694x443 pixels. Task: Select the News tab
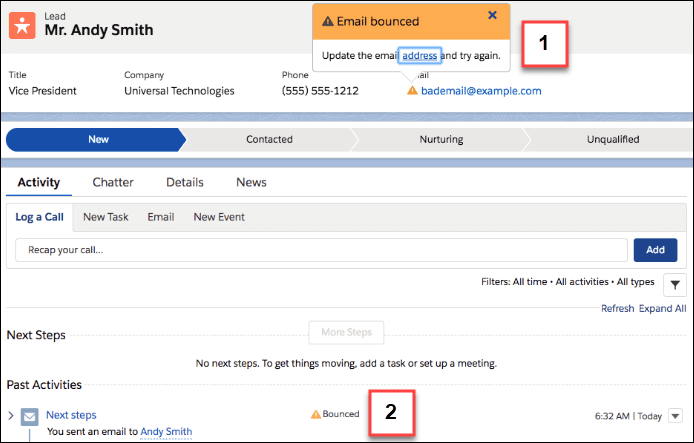[251, 182]
